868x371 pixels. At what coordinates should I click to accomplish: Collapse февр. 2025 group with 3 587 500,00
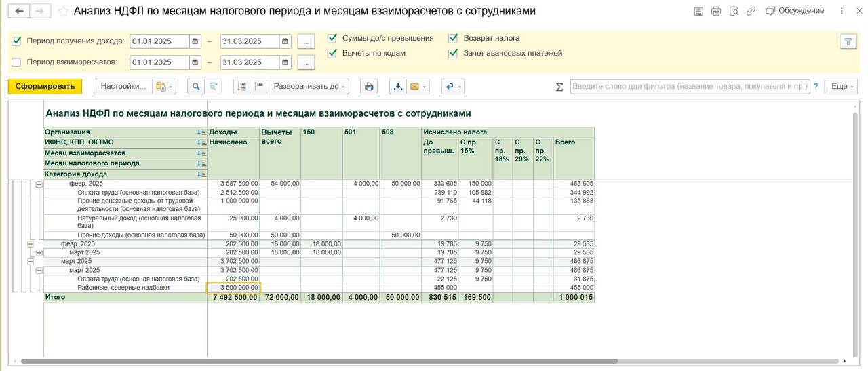coord(39,184)
